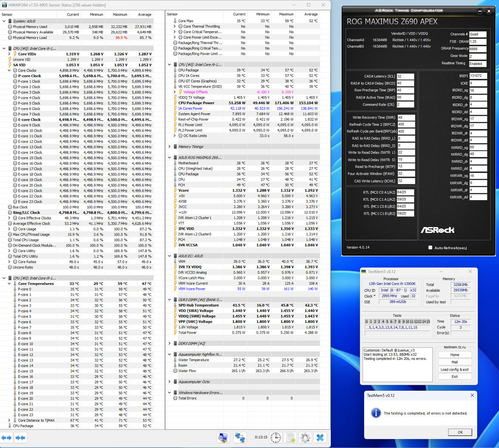499x448 pixels.
Task: Expand the Core Effective Clocks row
Action: coord(9,218)
